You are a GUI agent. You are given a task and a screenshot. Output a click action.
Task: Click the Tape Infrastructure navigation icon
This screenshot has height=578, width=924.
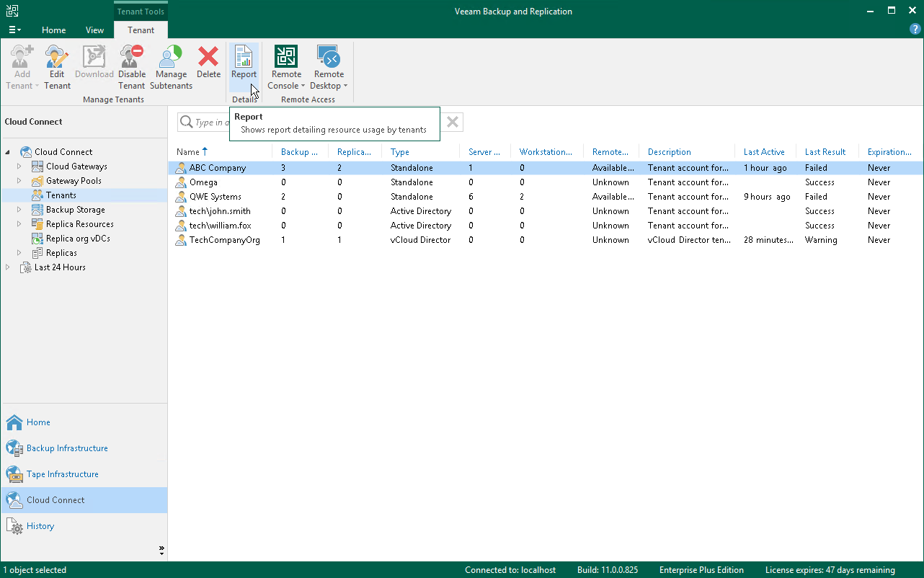(14, 474)
